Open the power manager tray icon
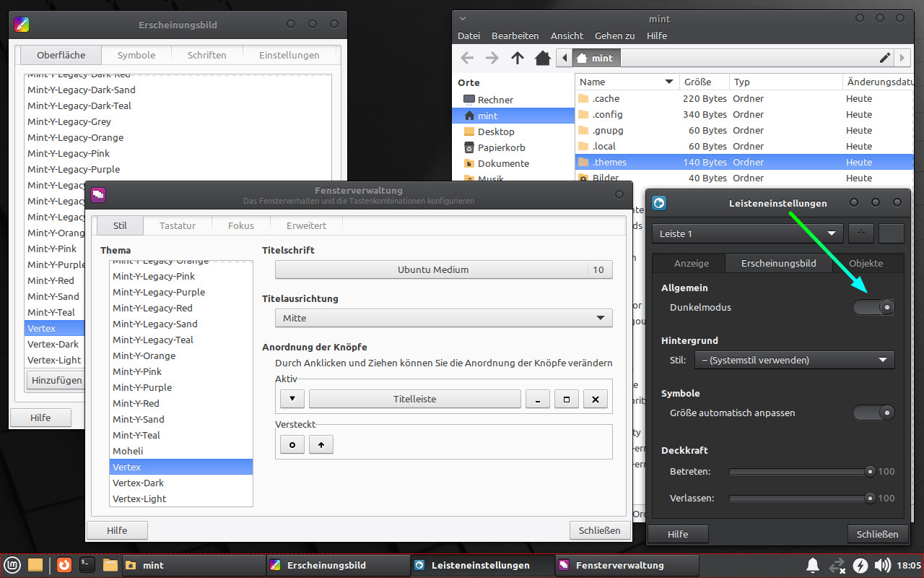 860,565
